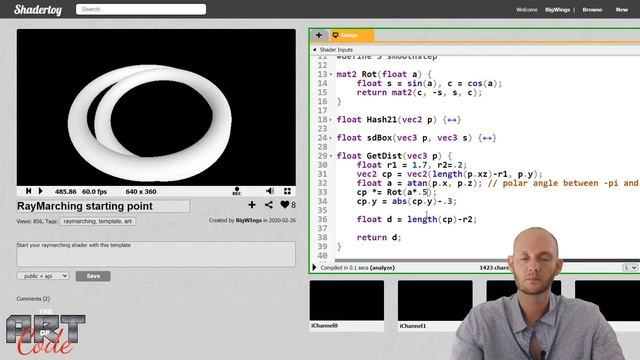The image size is (640, 360).
Task: Open the font size dropdown in editor footer
Action: click(x=630, y=268)
